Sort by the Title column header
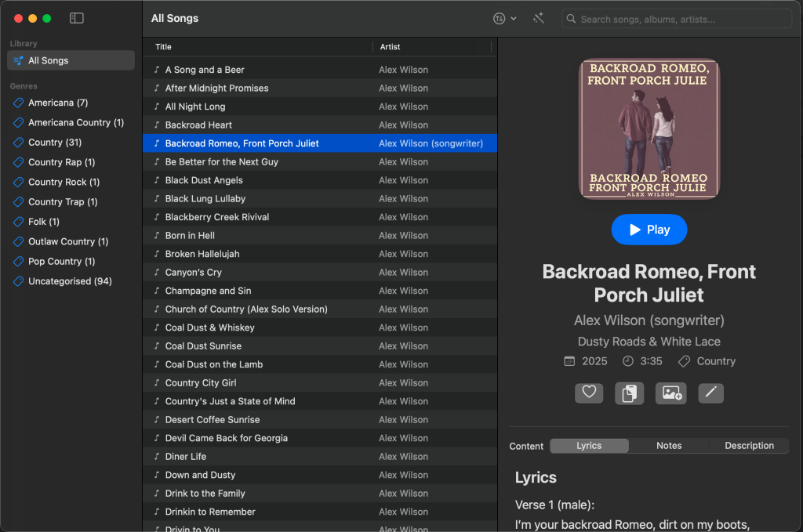The image size is (803, 532). pyautogui.click(x=257, y=47)
